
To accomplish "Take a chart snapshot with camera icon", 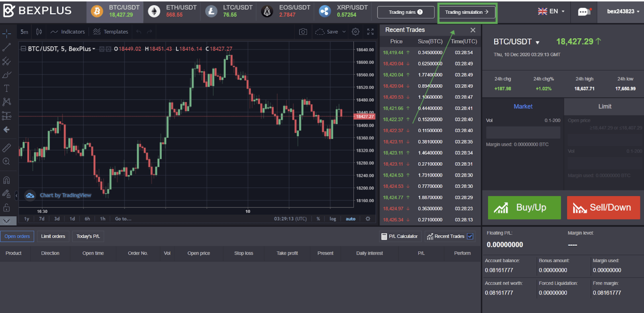I will [303, 32].
